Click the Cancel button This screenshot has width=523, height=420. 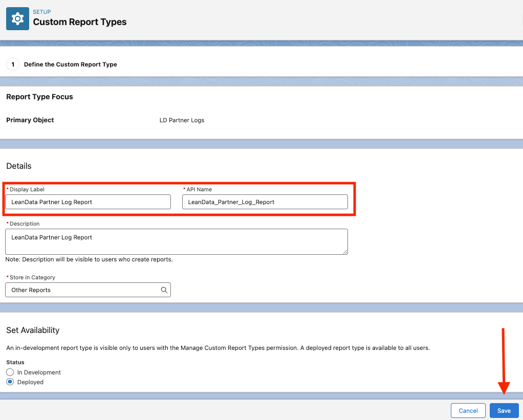tap(468, 411)
